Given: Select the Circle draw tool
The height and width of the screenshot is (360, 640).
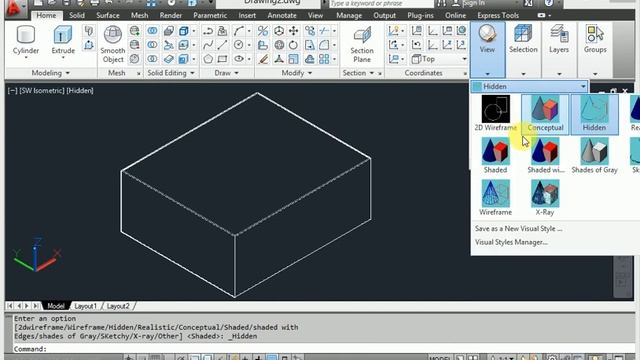Looking at the screenshot, I should 239,45.
